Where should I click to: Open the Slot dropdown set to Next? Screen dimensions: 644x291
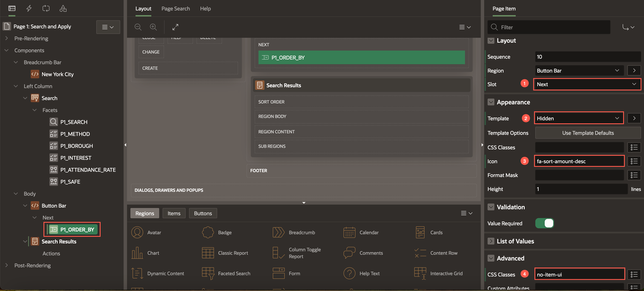pos(587,84)
